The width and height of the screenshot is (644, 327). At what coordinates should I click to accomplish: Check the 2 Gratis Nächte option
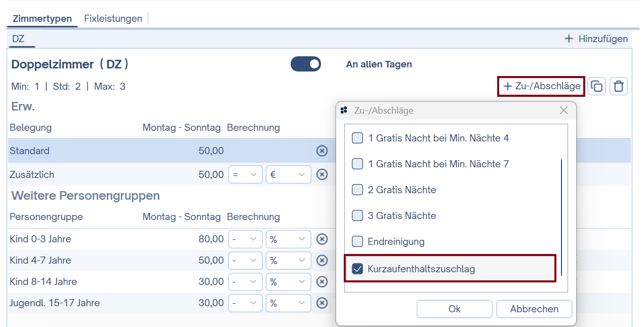(x=358, y=190)
